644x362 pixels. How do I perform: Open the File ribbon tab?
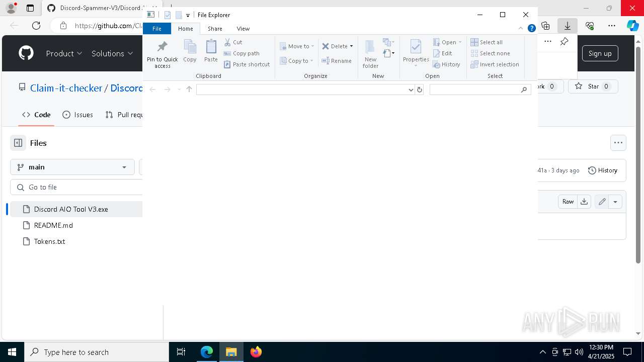pyautogui.click(x=157, y=29)
